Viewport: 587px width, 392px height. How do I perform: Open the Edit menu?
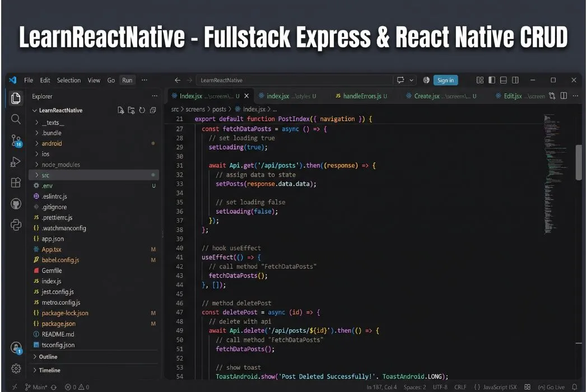tap(45, 80)
